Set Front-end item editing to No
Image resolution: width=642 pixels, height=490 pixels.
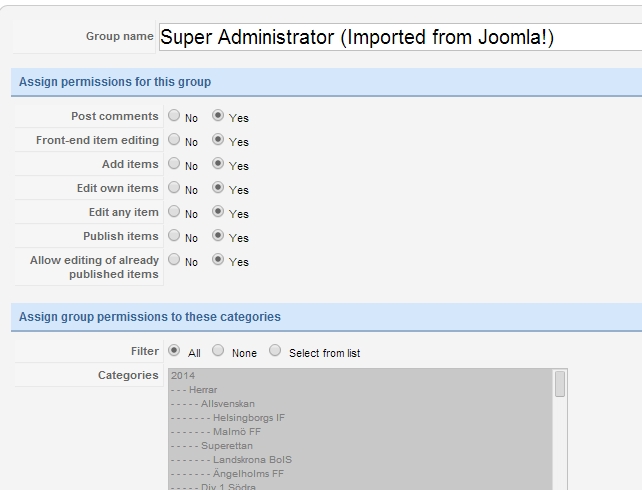pos(174,140)
